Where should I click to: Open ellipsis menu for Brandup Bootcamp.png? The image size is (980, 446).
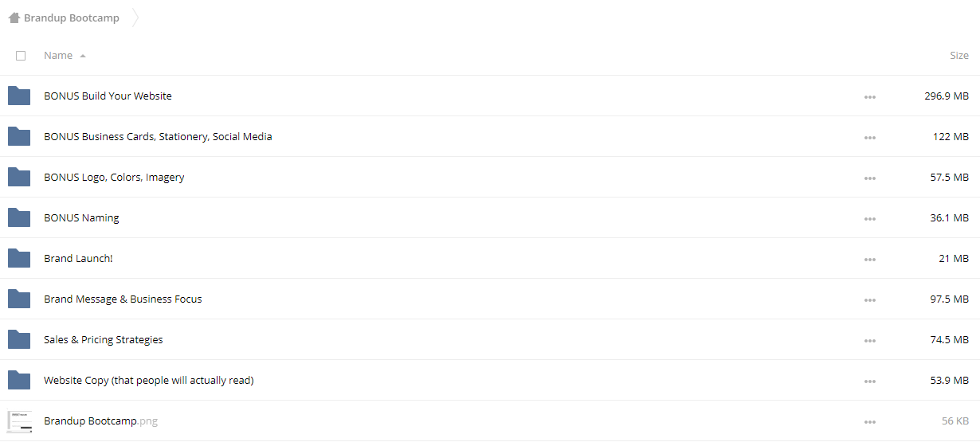869,421
